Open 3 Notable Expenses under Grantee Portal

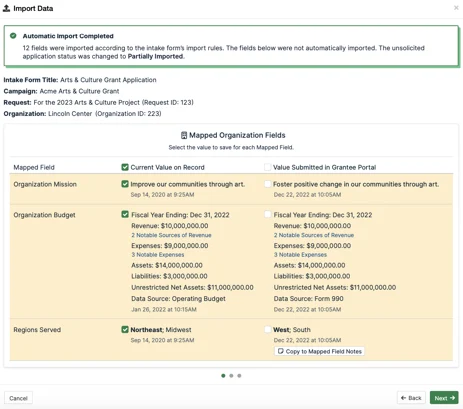(x=300, y=255)
